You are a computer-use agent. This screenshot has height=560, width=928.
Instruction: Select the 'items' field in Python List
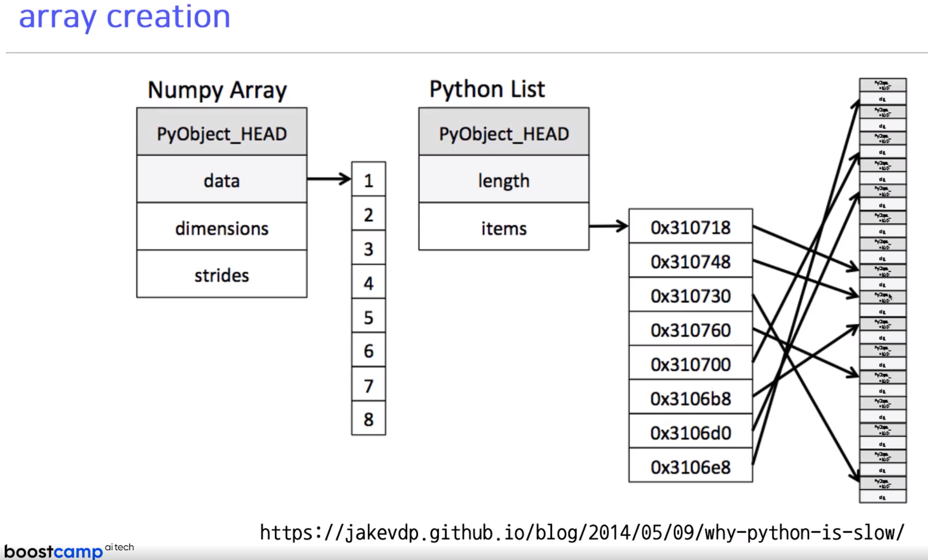click(504, 227)
